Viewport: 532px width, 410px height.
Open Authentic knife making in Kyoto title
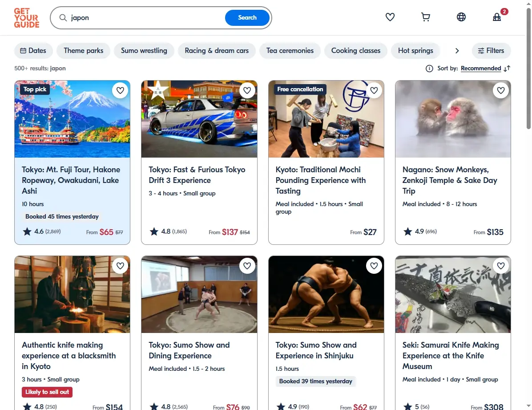(x=69, y=356)
